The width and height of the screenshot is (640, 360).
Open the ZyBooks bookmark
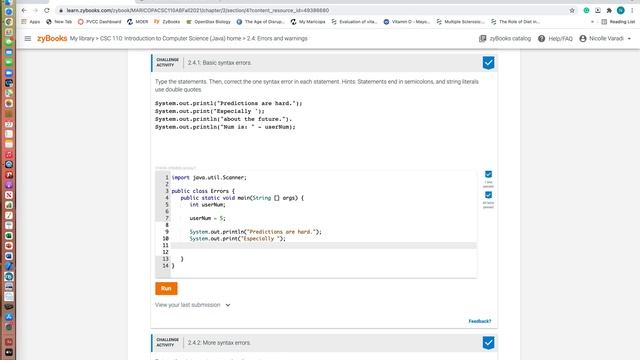click(167, 22)
